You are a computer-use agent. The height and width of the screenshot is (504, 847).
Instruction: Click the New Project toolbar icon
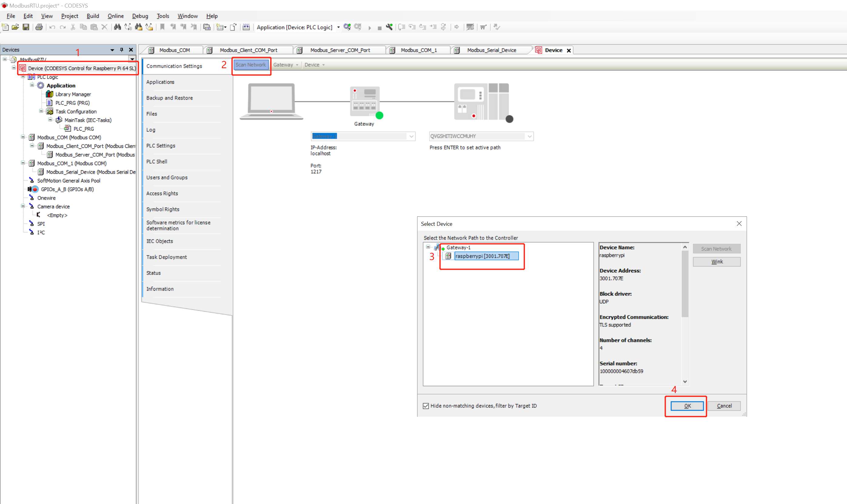pyautogui.click(x=5, y=27)
